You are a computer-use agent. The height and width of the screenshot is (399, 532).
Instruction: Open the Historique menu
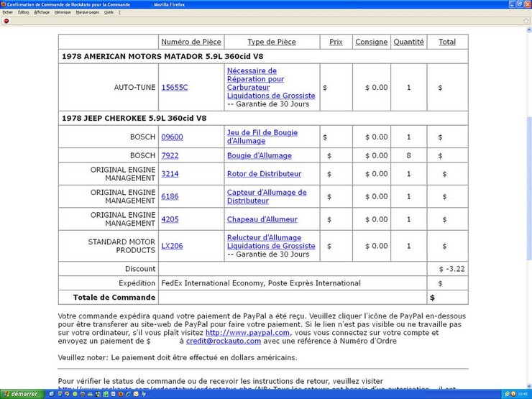[x=63, y=12]
